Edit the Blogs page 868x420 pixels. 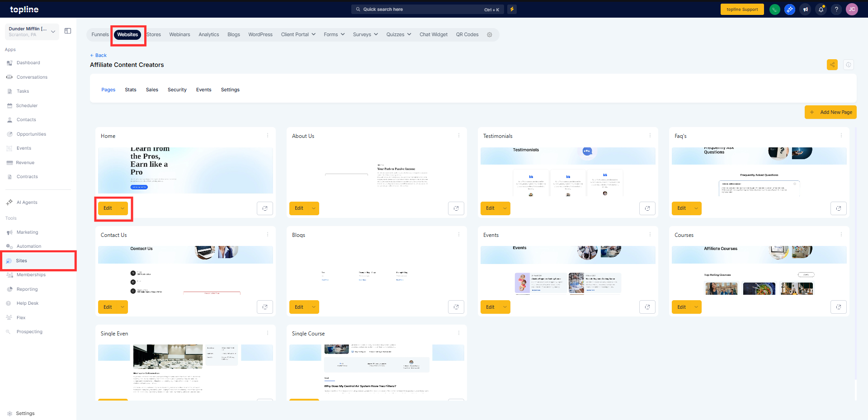coord(299,307)
